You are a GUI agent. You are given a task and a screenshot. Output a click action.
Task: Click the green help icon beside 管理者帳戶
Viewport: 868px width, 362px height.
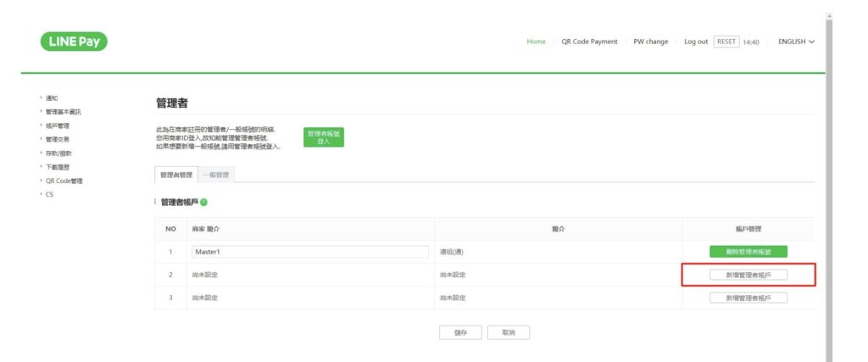[204, 202]
